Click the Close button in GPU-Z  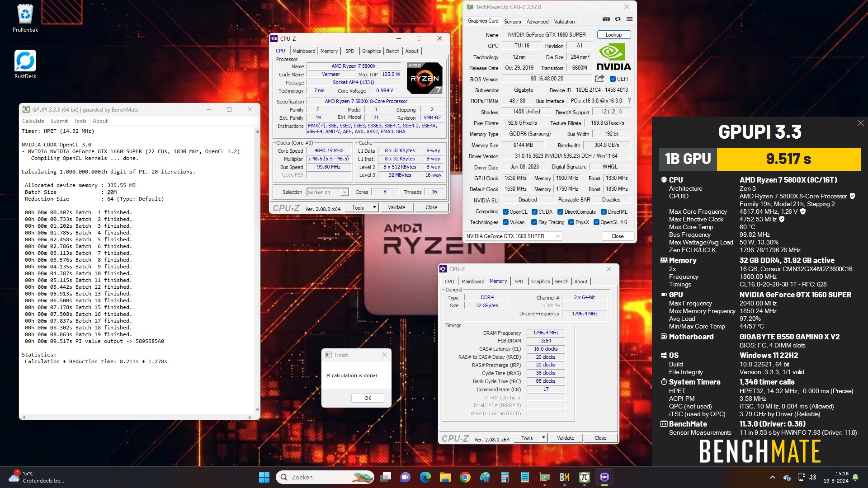pyautogui.click(x=618, y=236)
